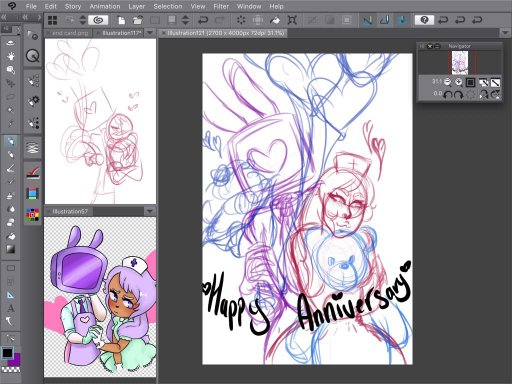Open Clip Studio launcher spiral icon
The width and height of the screenshot is (512, 384).
pyautogui.click(x=98, y=20)
